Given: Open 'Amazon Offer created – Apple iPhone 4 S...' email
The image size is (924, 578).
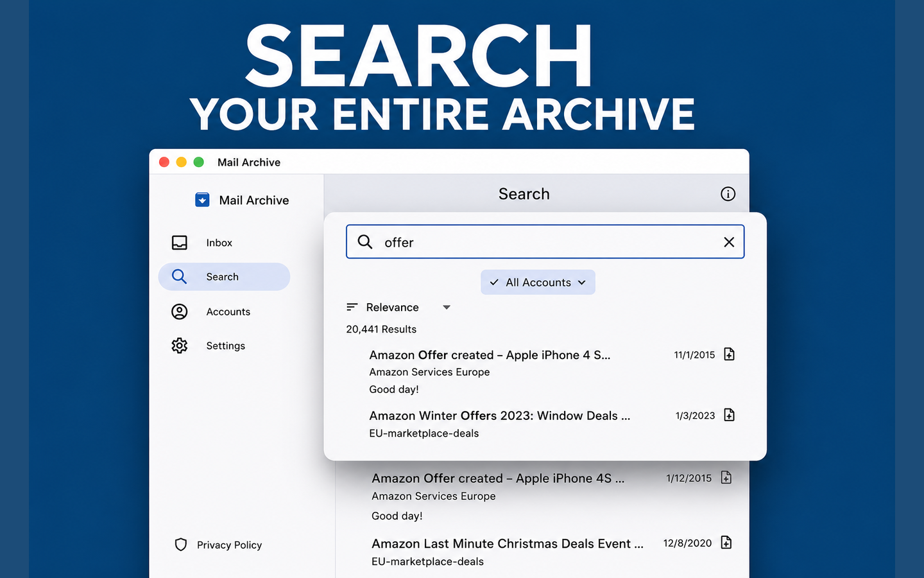Looking at the screenshot, I should click(490, 355).
